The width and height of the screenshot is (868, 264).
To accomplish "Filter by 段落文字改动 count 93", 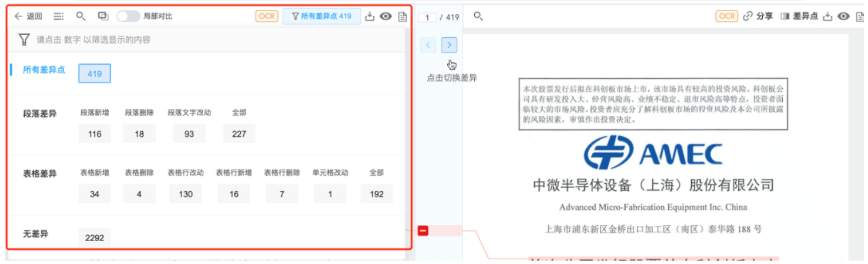I will [x=189, y=133].
